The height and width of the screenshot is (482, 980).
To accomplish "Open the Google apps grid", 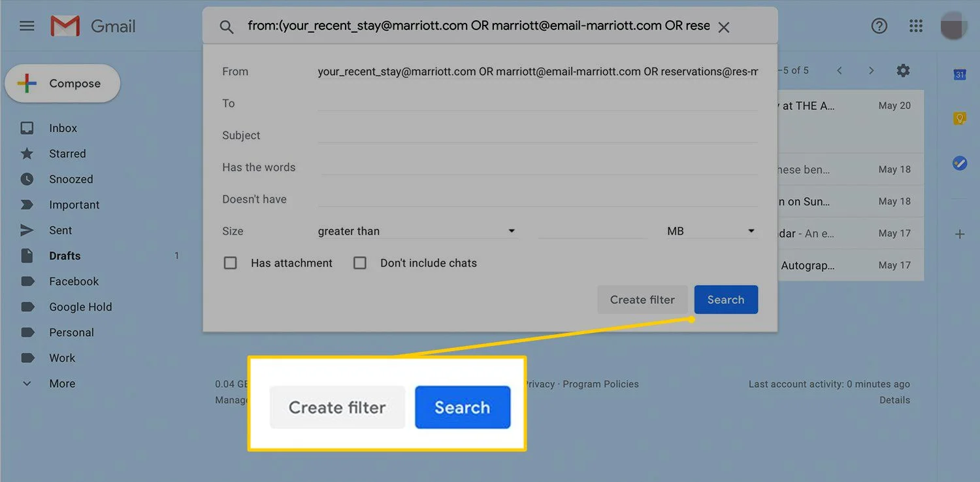I will 916,26.
